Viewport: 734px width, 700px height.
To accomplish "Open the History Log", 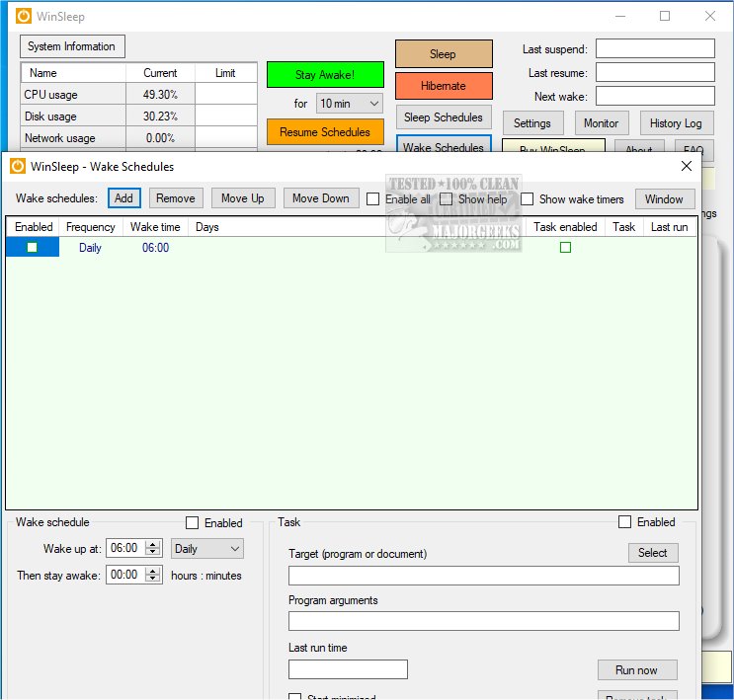I will click(x=676, y=123).
